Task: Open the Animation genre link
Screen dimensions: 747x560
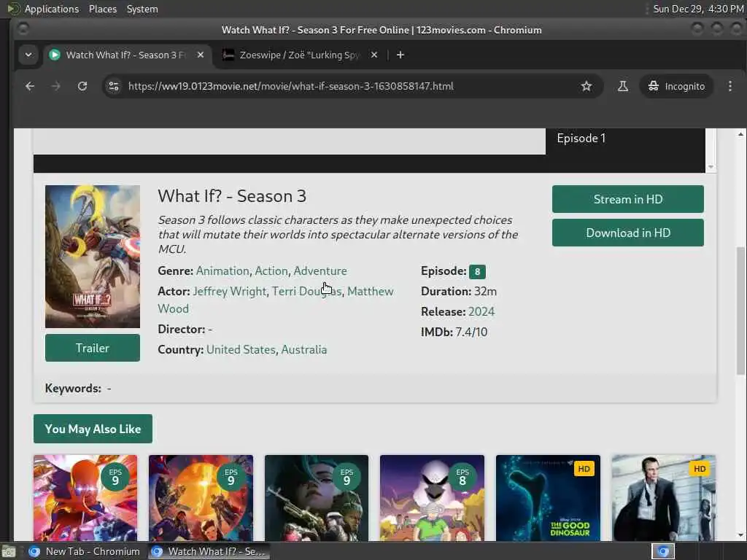Action: 222,271
